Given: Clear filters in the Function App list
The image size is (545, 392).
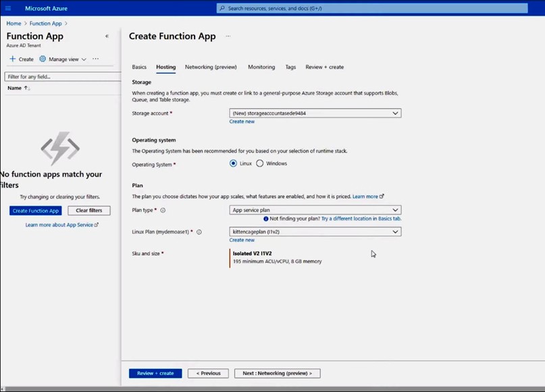Looking at the screenshot, I should click(89, 211).
